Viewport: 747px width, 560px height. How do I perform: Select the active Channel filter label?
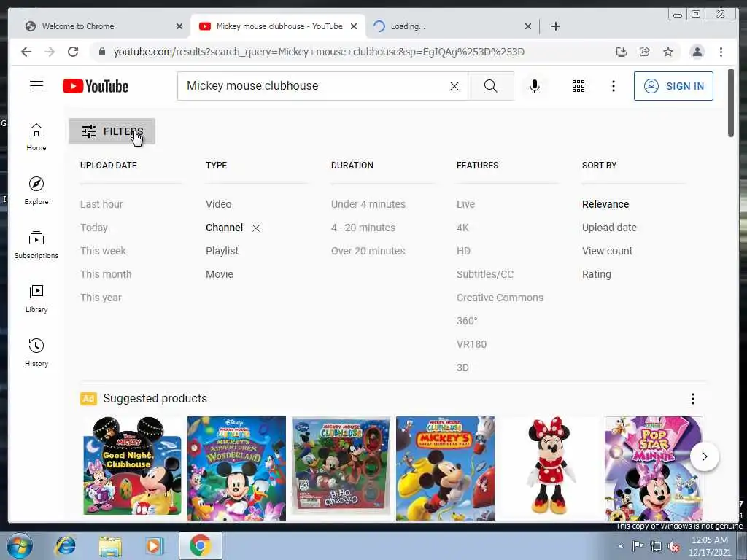(x=225, y=227)
